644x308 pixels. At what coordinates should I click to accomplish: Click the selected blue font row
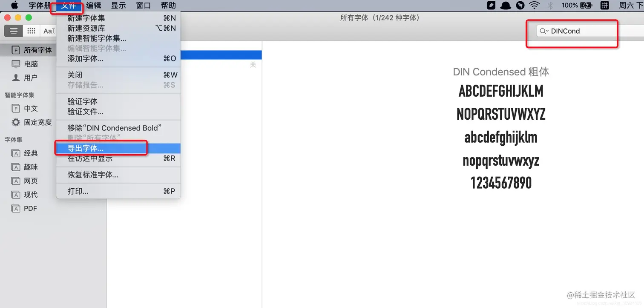point(221,55)
